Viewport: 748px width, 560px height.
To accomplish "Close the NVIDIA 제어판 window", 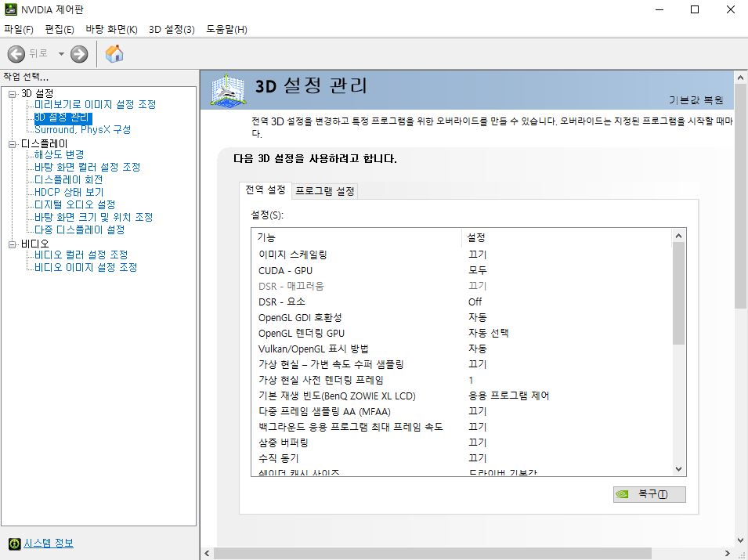I will point(730,9).
